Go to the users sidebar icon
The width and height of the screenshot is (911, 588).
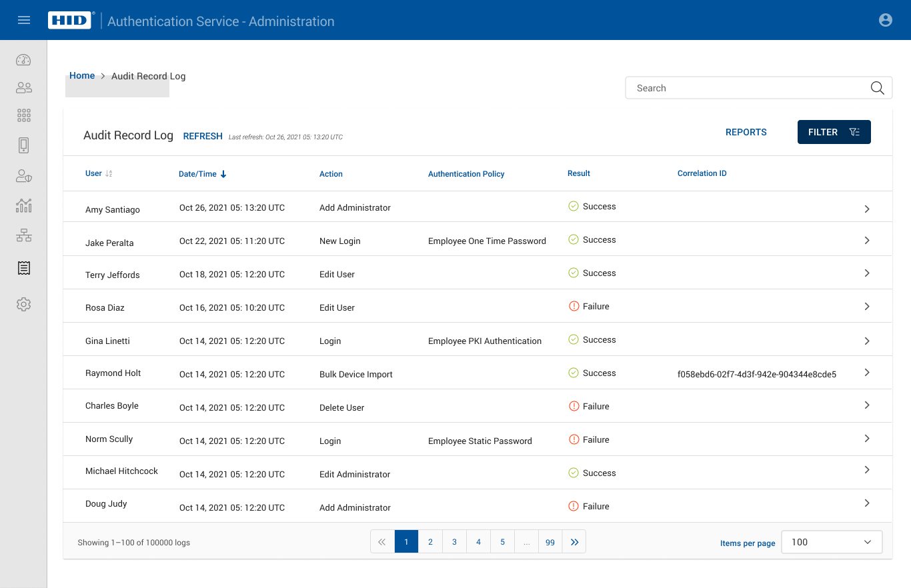23,87
